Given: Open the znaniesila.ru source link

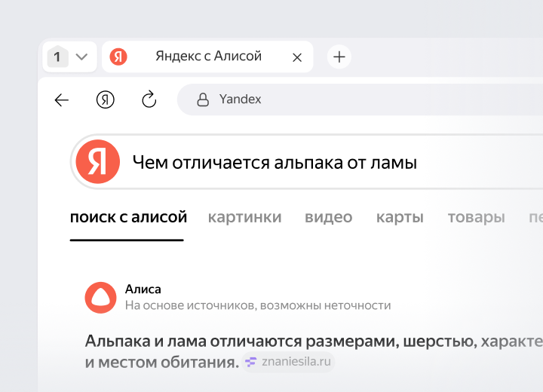Looking at the screenshot, I should 288,362.
